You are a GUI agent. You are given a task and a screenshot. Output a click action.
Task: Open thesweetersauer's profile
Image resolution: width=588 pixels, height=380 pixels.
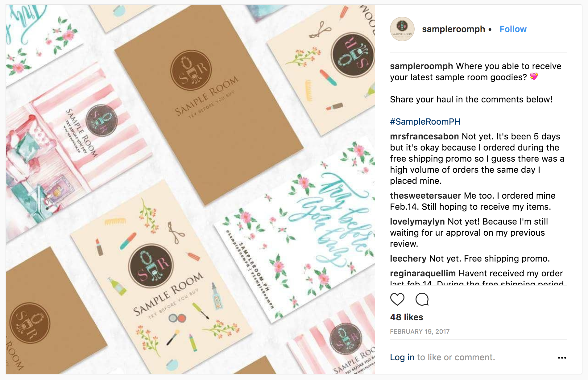point(425,196)
